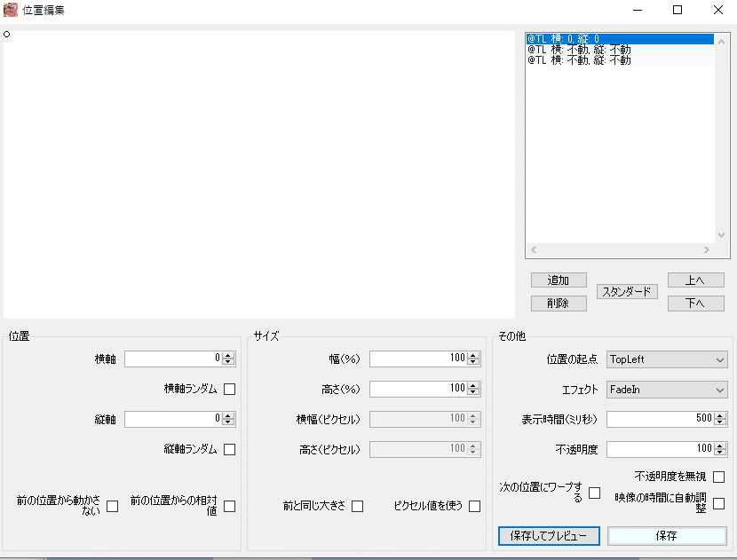Move item down with 下へ button
This screenshot has height=560, width=737.
(695, 304)
